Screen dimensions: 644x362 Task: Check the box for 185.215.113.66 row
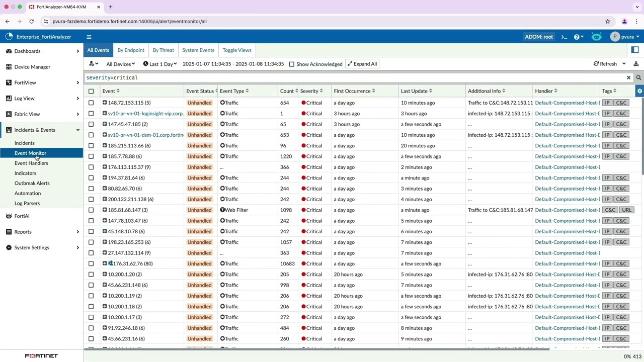click(91, 146)
